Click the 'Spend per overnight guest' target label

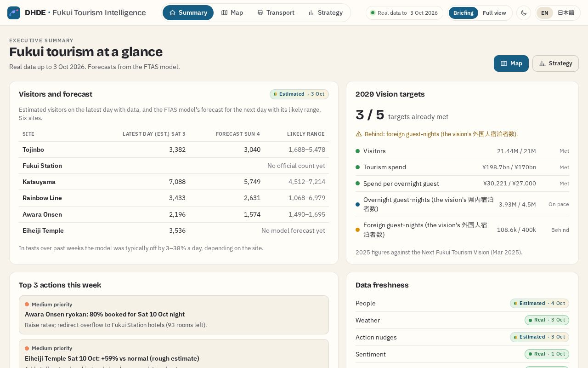click(401, 184)
